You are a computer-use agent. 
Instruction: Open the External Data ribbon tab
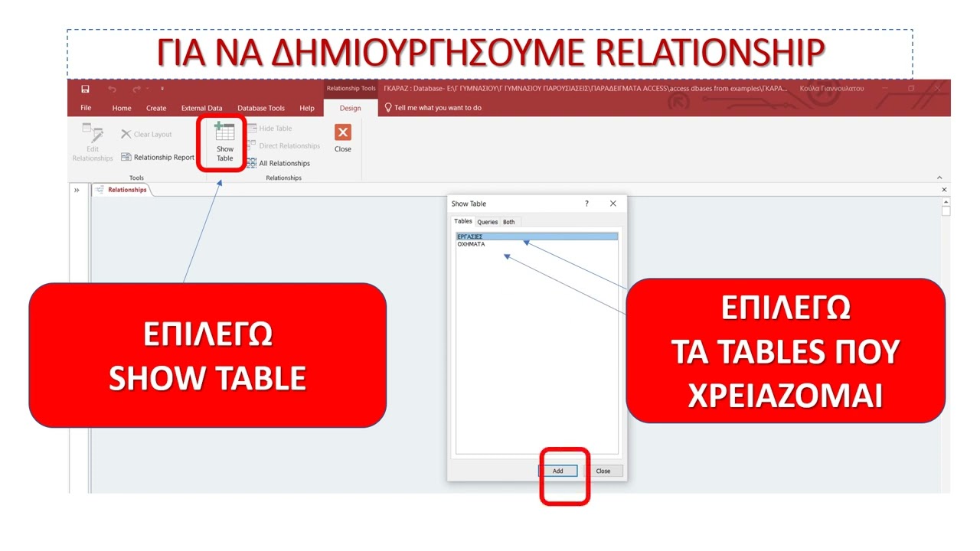[202, 108]
